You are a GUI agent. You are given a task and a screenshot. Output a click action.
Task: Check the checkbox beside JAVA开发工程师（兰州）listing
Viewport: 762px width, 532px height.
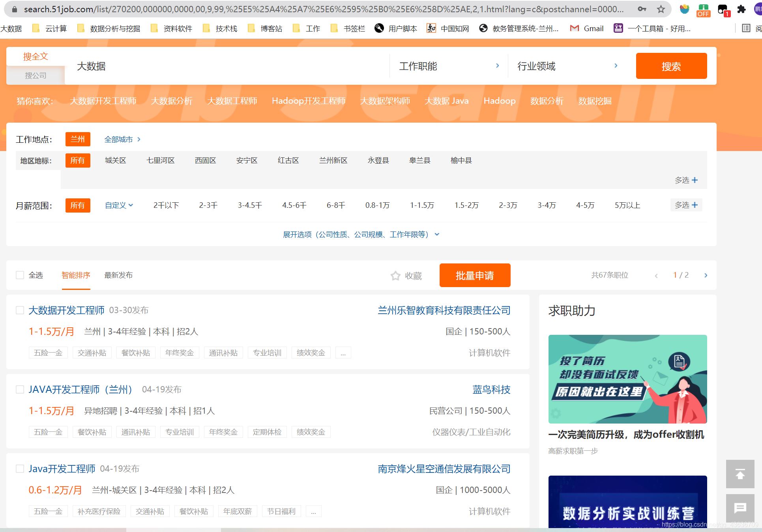pyautogui.click(x=20, y=390)
